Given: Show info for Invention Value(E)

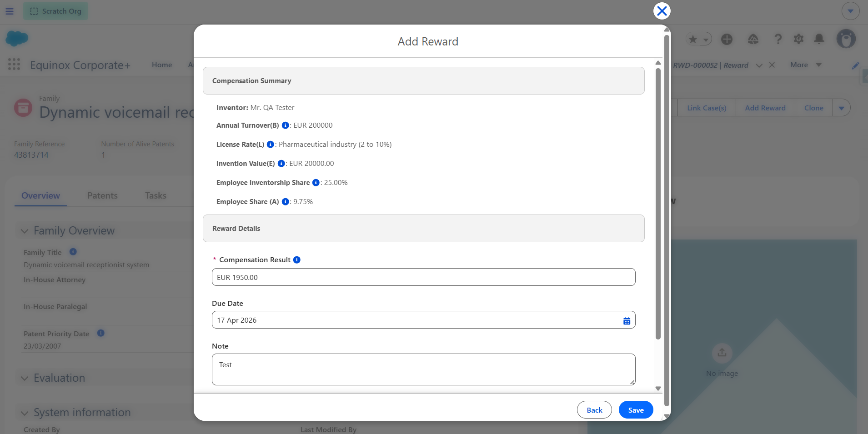Looking at the screenshot, I should coord(281,164).
